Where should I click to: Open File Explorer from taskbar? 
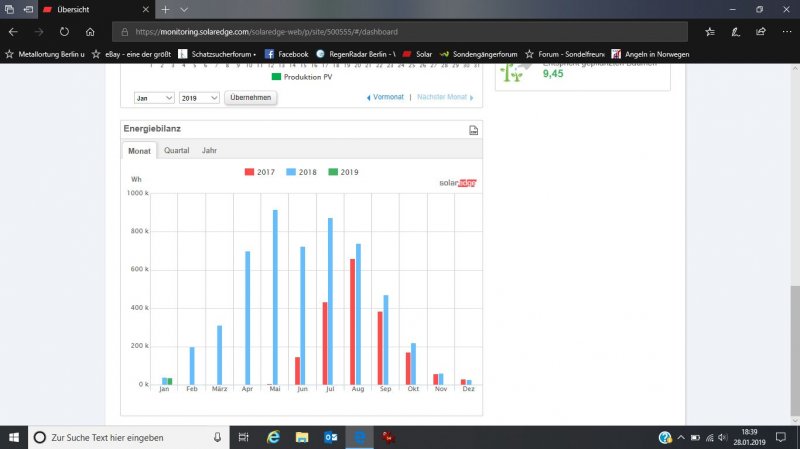tap(302, 437)
